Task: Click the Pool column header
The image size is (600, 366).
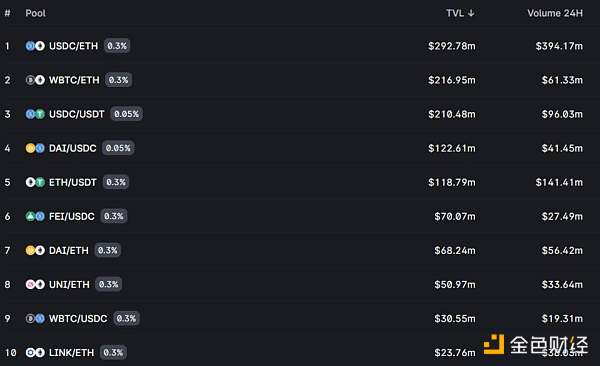Action: pyautogui.click(x=36, y=13)
